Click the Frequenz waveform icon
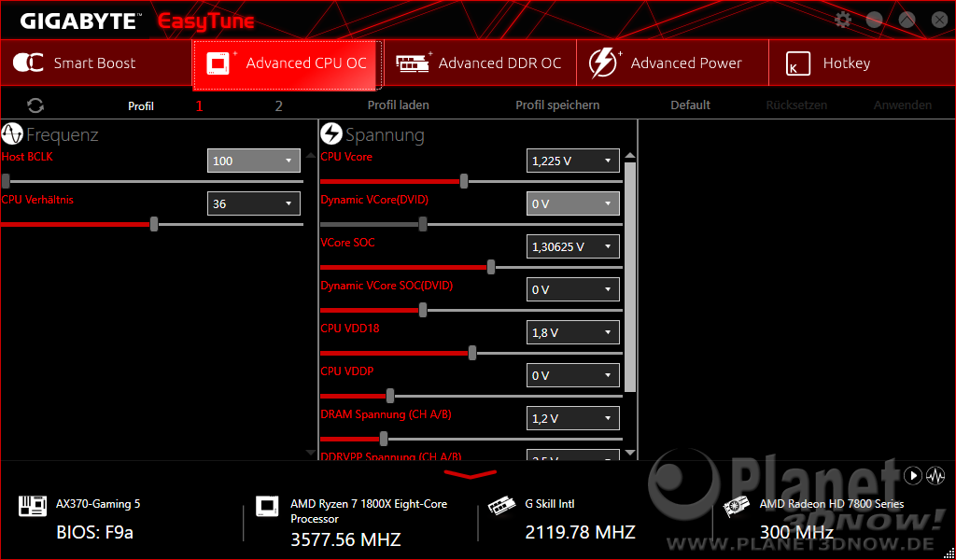This screenshot has width=956, height=560. [x=12, y=134]
